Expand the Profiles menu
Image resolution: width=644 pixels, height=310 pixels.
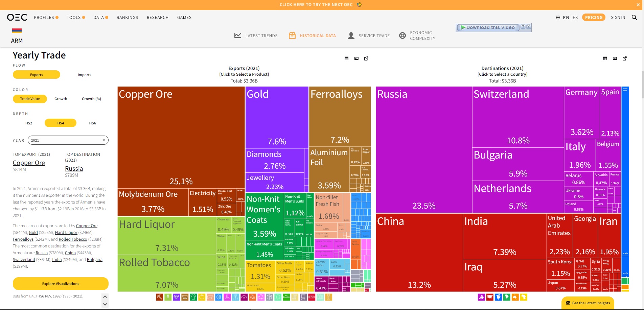pyautogui.click(x=46, y=18)
